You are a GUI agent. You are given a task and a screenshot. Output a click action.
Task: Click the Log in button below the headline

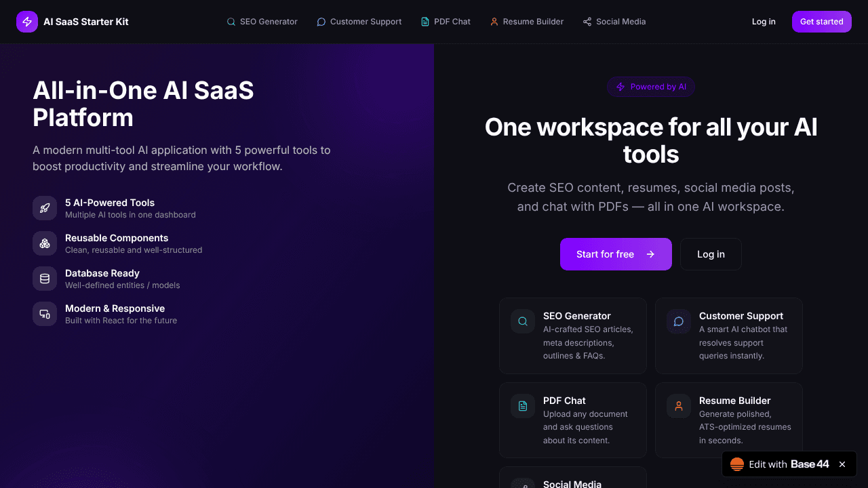click(x=711, y=254)
